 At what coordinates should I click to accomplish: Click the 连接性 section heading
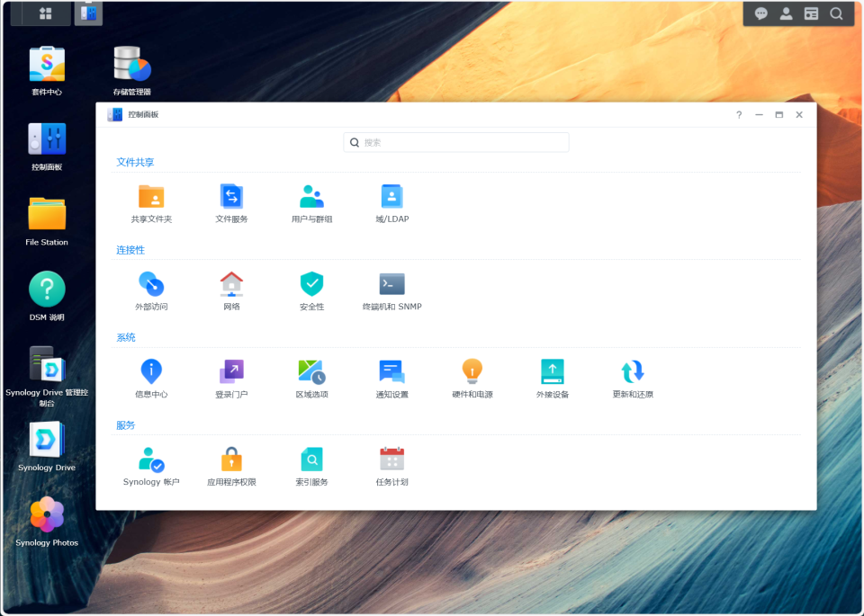pos(130,250)
